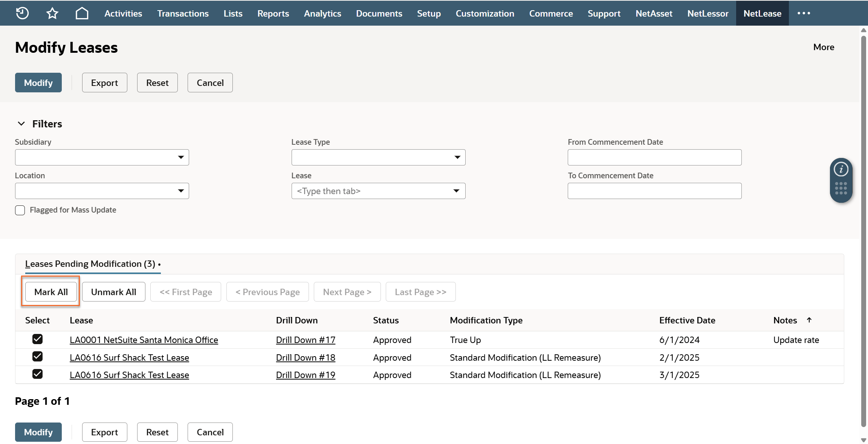This screenshot has width=868, height=444.
Task: Enable Flagged for Mass Update checkbox
Action: pyautogui.click(x=20, y=210)
